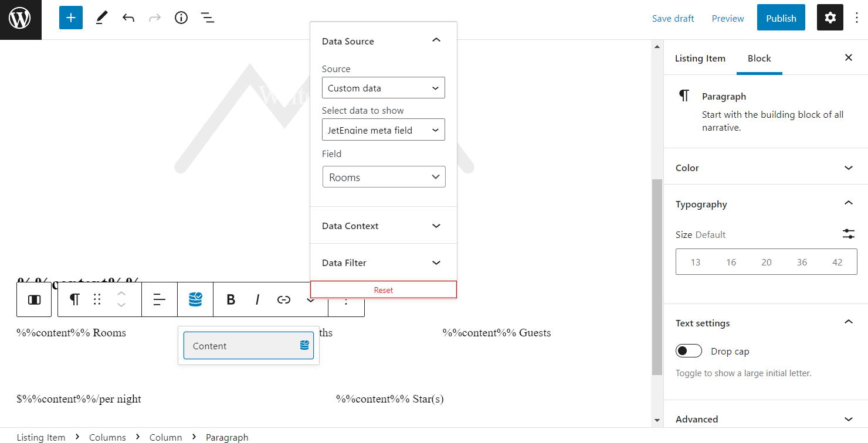Switch to Listing Item tab
This screenshot has width=868, height=443.
(x=700, y=58)
